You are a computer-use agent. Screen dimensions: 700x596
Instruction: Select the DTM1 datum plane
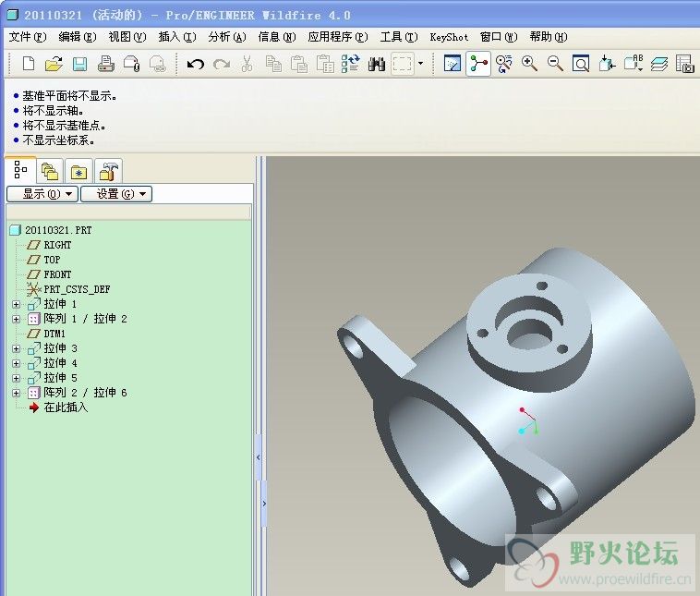tap(46, 334)
